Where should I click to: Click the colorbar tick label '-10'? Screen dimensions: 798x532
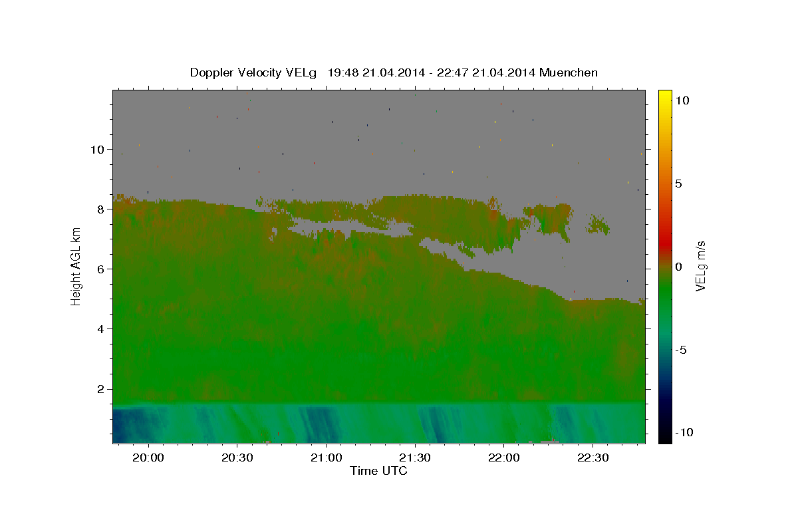pos(684,433)
